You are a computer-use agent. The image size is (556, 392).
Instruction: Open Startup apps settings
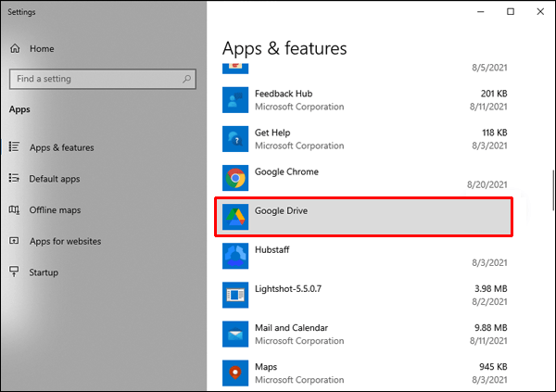pos(44,272)
